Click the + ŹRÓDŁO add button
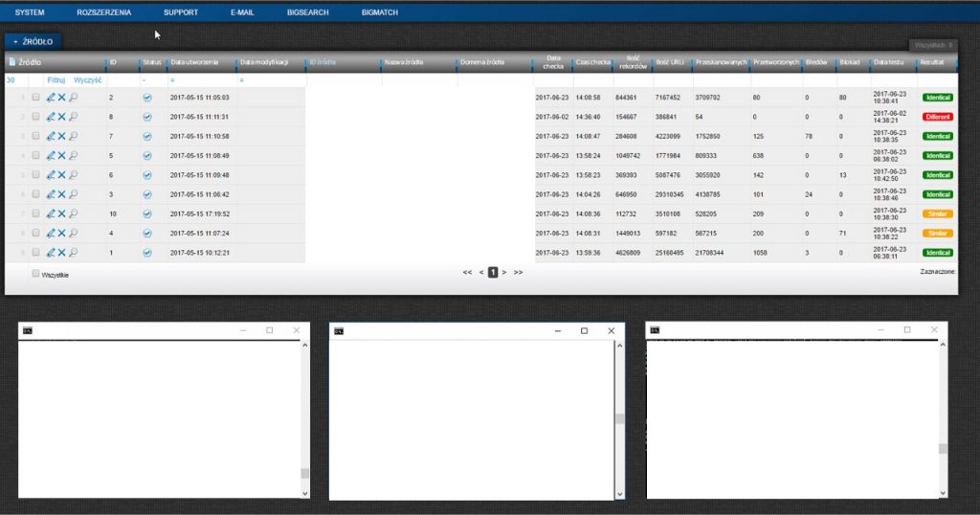 pyautogui.click(x=33, y=42)
